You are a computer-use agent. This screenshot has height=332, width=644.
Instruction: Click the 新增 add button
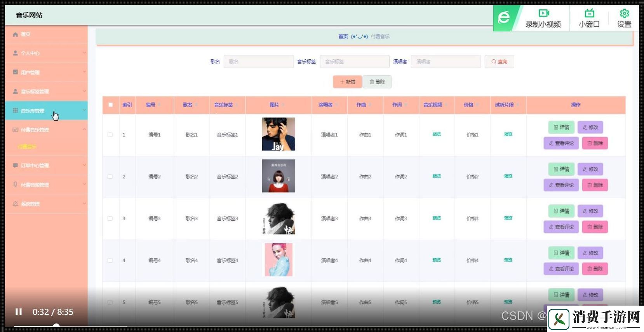pos(347,82)
